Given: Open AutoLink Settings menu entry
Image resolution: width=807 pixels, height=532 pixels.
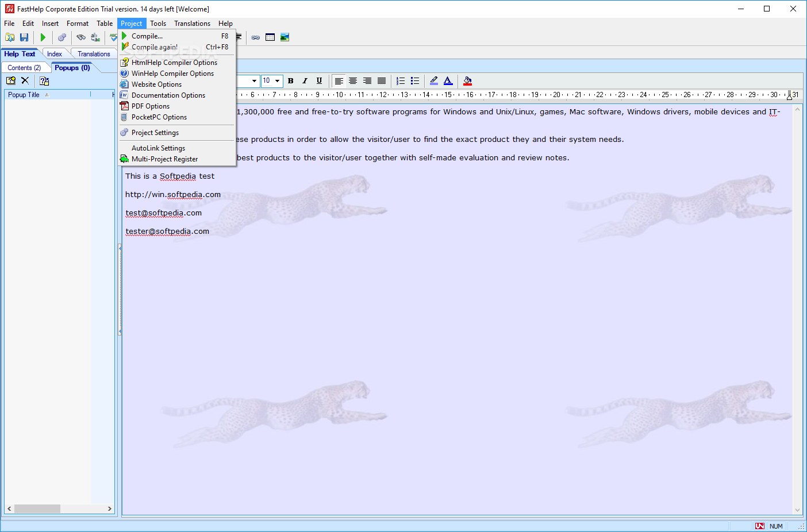Looking at the screenshot, I should [177, 148].
